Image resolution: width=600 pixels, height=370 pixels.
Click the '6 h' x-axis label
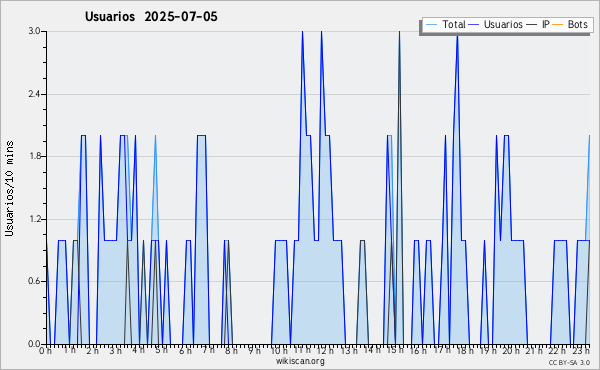[x=185, y=350]
